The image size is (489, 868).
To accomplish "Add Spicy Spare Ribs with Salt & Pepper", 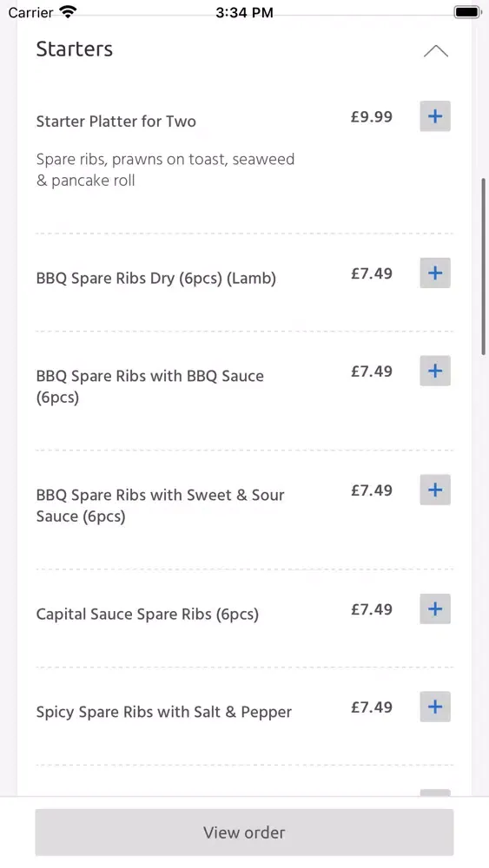I will 435,707.
